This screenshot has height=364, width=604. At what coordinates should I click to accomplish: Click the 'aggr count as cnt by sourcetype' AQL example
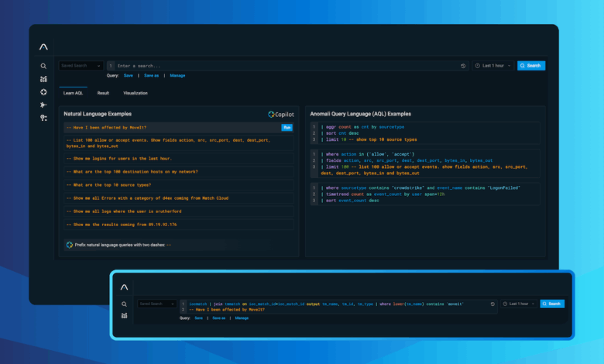pyautogui.click(x=425, y=133)
